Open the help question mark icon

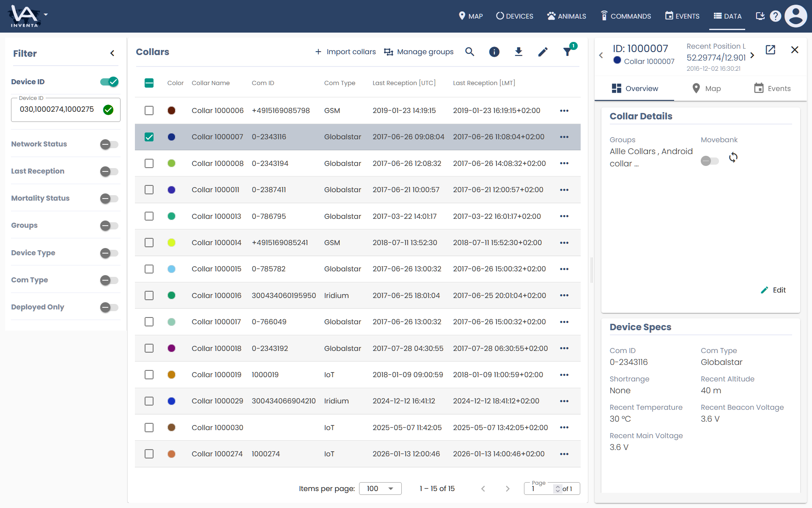(775, 16)
